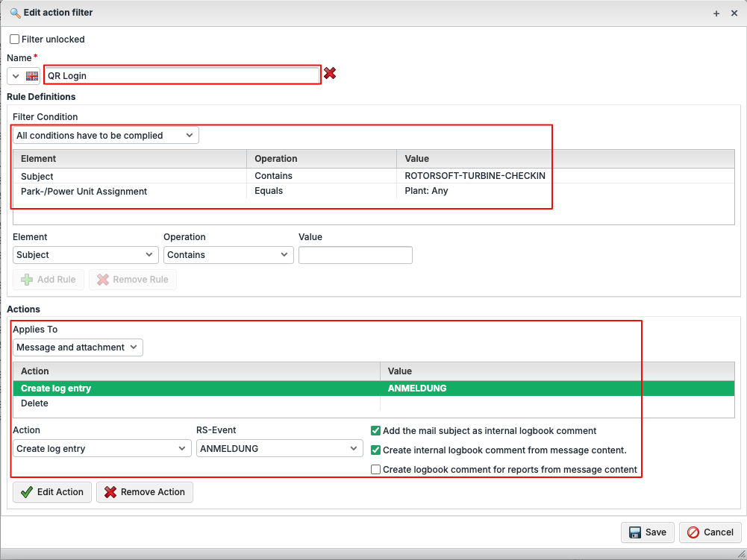Click the plus icon in the title bar
Viewport: 747px width, 560px height.
716,13
